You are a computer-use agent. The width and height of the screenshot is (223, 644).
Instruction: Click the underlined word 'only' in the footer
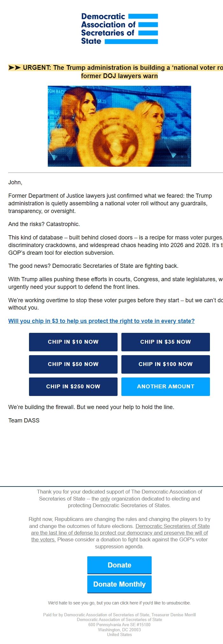(x=105, y=499)
